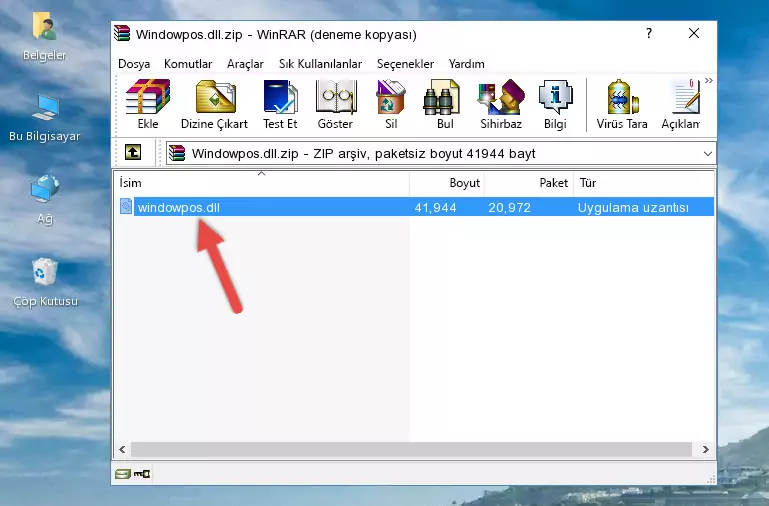Viewport: 769px width, 506px height.
Task: Click the 20,972 packed size value
Action: click(509, 207)
